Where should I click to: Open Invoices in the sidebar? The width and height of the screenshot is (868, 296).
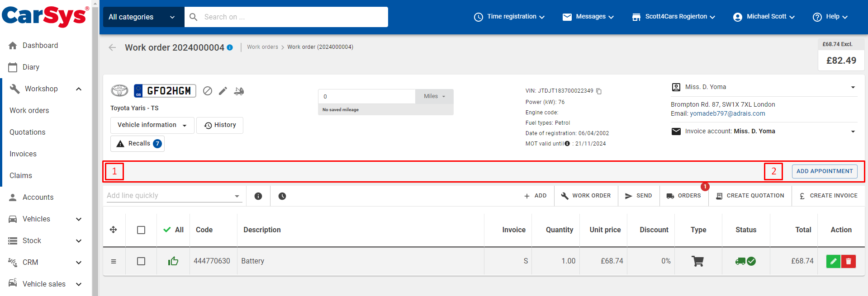pos(23,154)
